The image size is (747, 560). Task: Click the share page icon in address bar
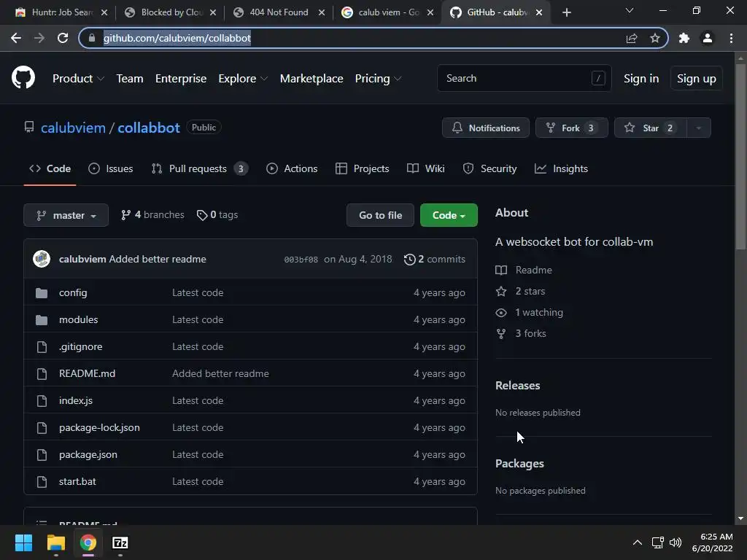[x=632, y=38]
